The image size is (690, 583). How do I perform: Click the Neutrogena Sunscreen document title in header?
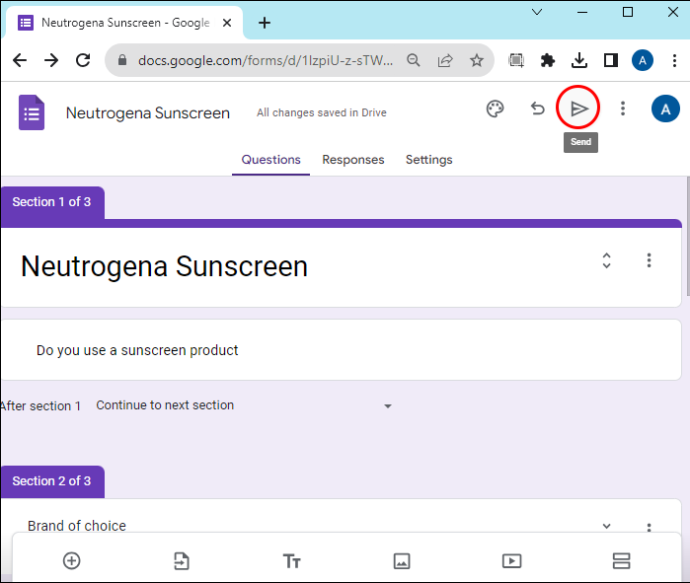click(x=148, y=113)
